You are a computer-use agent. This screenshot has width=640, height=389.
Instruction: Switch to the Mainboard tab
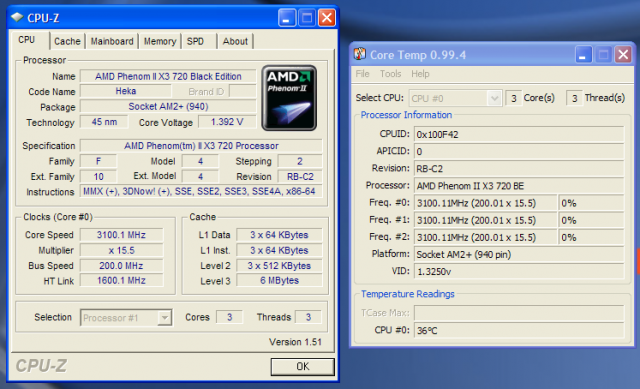click(x=112, y=41)
